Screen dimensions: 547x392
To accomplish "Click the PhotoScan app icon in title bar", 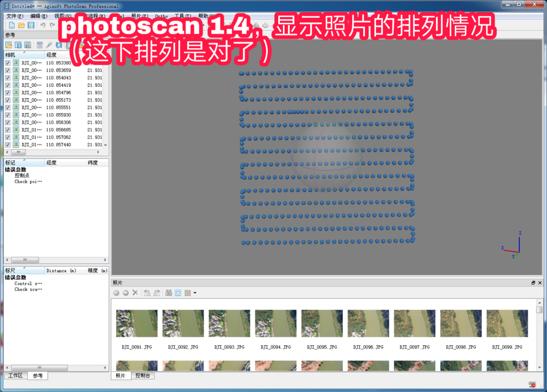I will pyautogui.click(x=7, y=6).
